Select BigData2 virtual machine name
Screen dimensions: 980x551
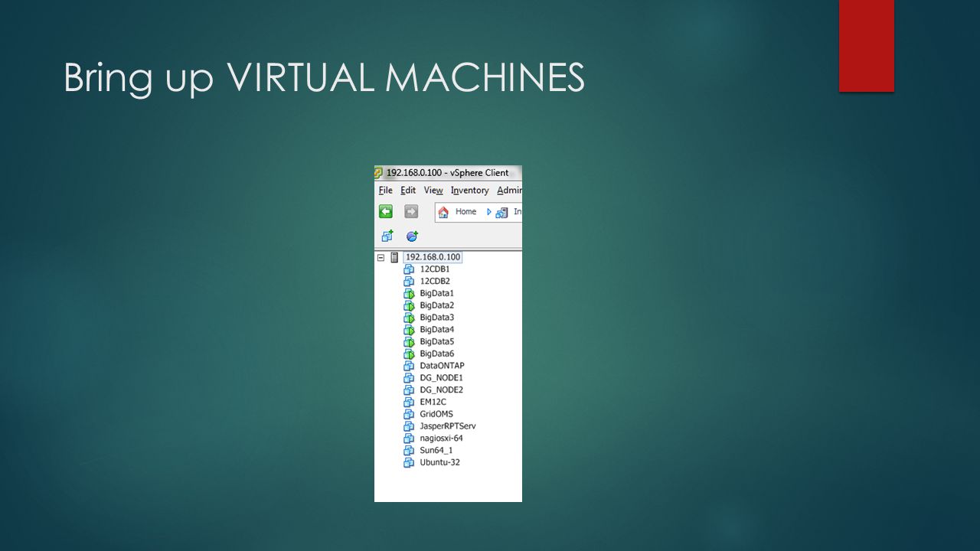pyautogui.click(x=437, y=306)
